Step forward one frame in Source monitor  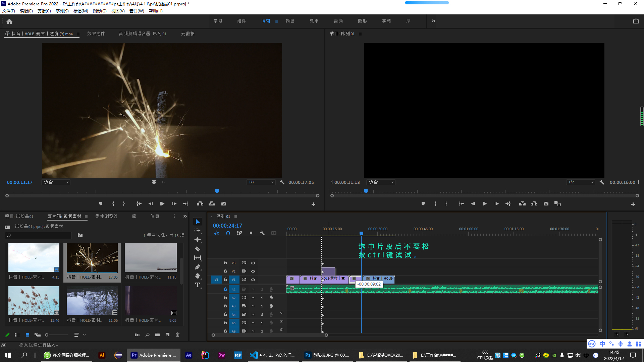click(x=174, y=204)
